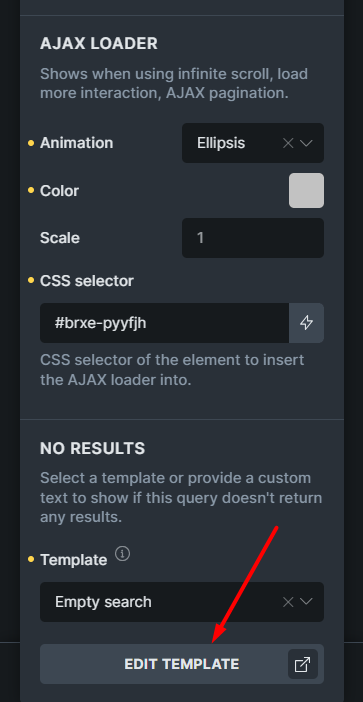
Task: Click the Scale setting label
Action: 60,238
